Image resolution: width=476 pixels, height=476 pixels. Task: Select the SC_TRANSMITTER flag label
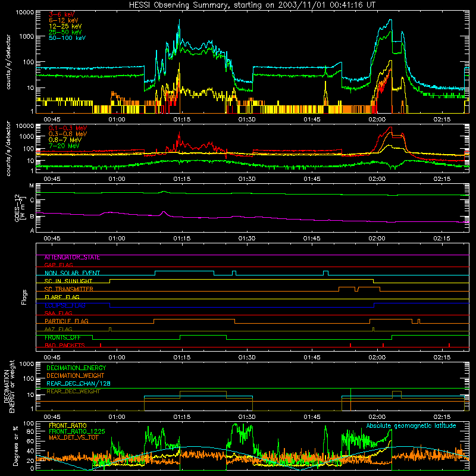68,289
